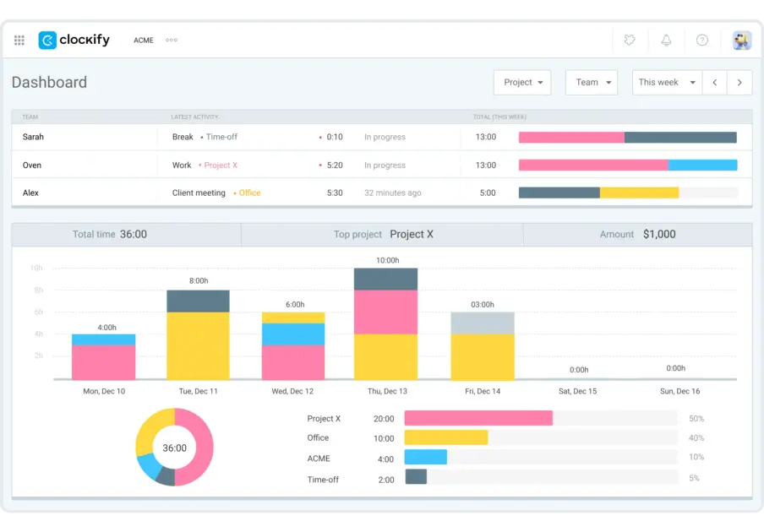Click the 50% label for Project X
Image resolution: width=764 pixels, height=532 pixels.
[x=696, y=419]
